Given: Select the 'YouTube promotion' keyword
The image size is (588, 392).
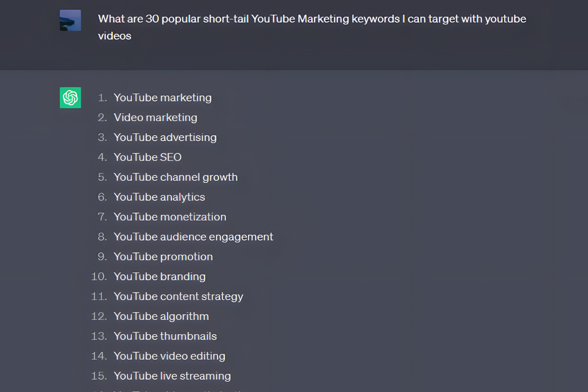Looking at the screenshot, I should point(163,257).
